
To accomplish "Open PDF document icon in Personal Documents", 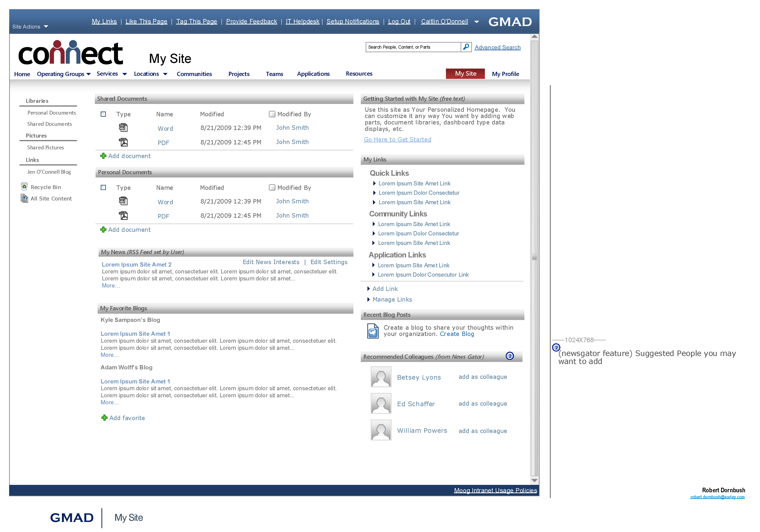I will pyautogui.click(x=123, y=216).
